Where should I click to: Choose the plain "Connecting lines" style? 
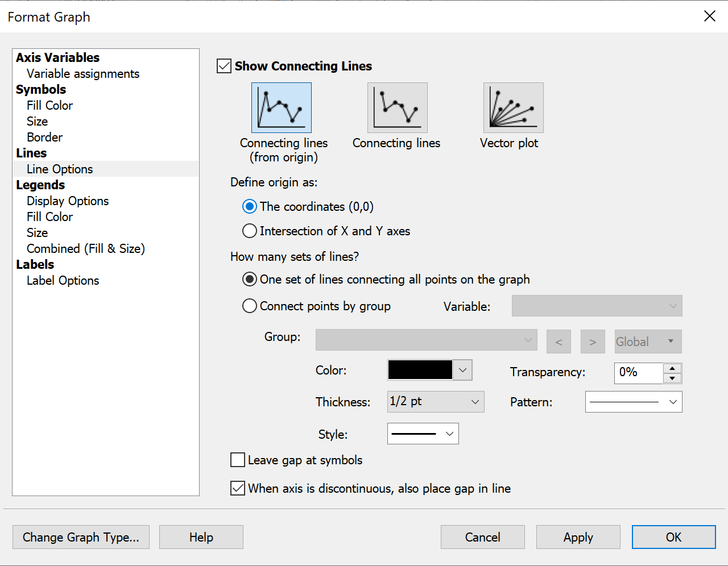[x=398, y=107]
